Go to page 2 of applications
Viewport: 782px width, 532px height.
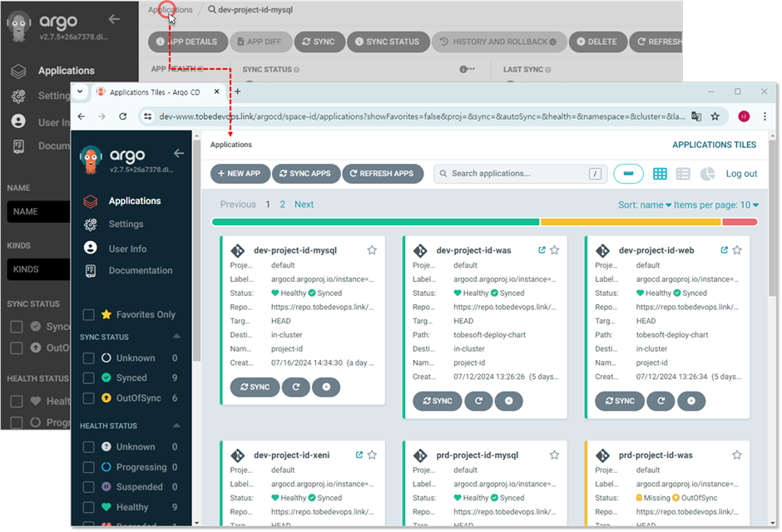[282, 204]
